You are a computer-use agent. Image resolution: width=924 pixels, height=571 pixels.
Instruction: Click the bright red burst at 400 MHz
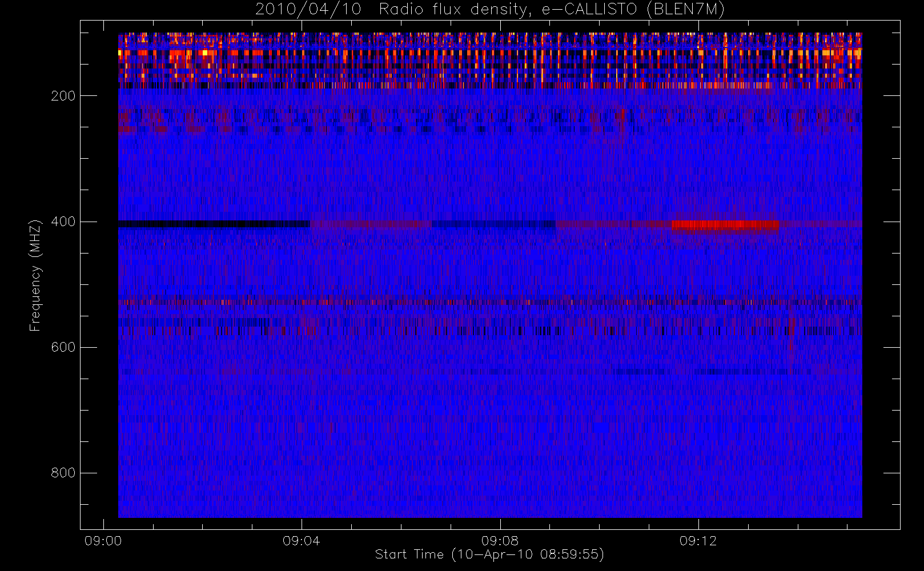pyautogui.click(x=725, y=226)
